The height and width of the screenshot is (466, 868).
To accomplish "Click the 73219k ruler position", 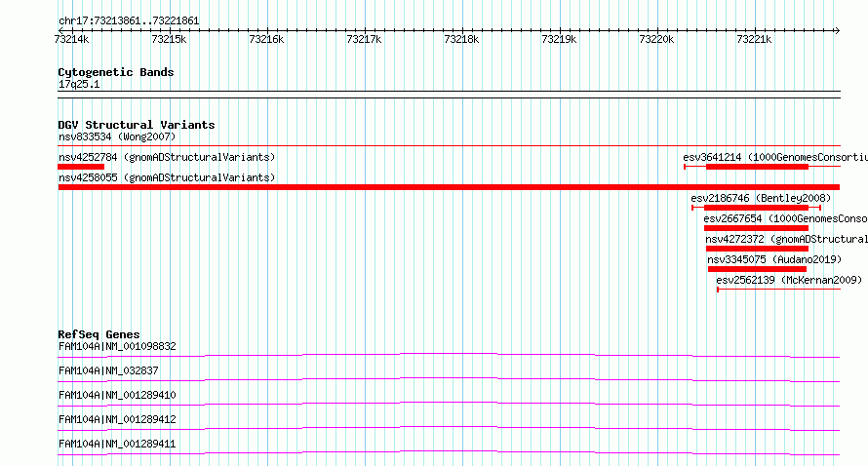I will [559, 39].
